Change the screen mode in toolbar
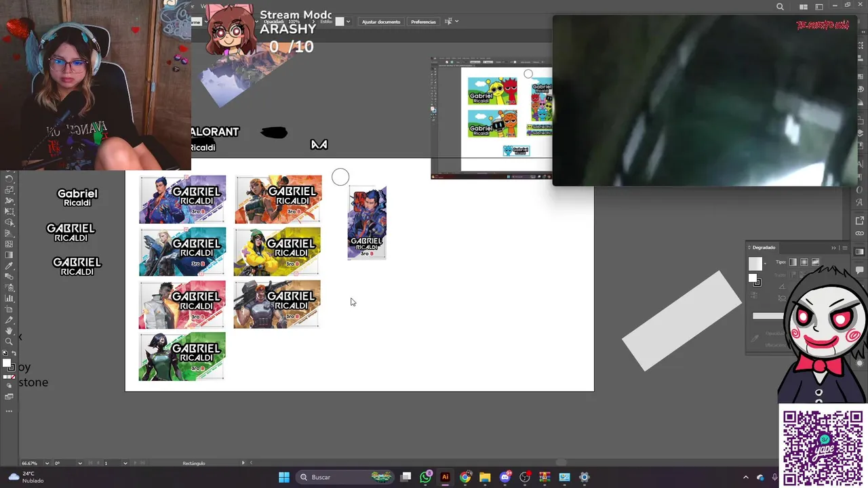The height and width of the screenshot is (488, 868). pyautogui.click(x=9, y=398)
